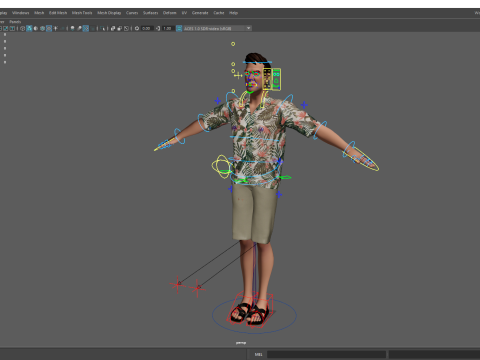Click the Safe Action gate icon

click(x=6, y=28)
